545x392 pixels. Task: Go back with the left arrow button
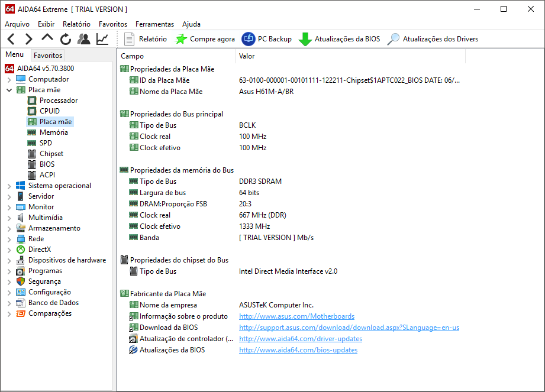click(11, 39)
